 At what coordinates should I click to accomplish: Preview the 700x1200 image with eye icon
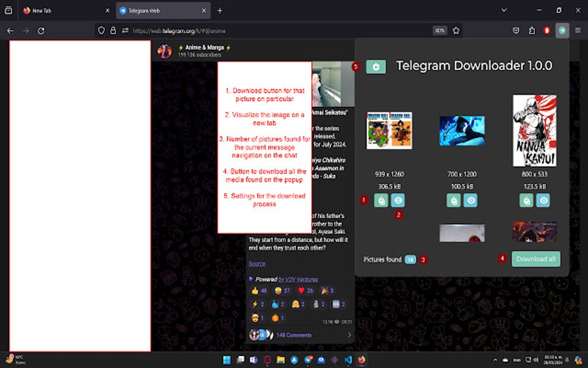[x=470, y=200]
